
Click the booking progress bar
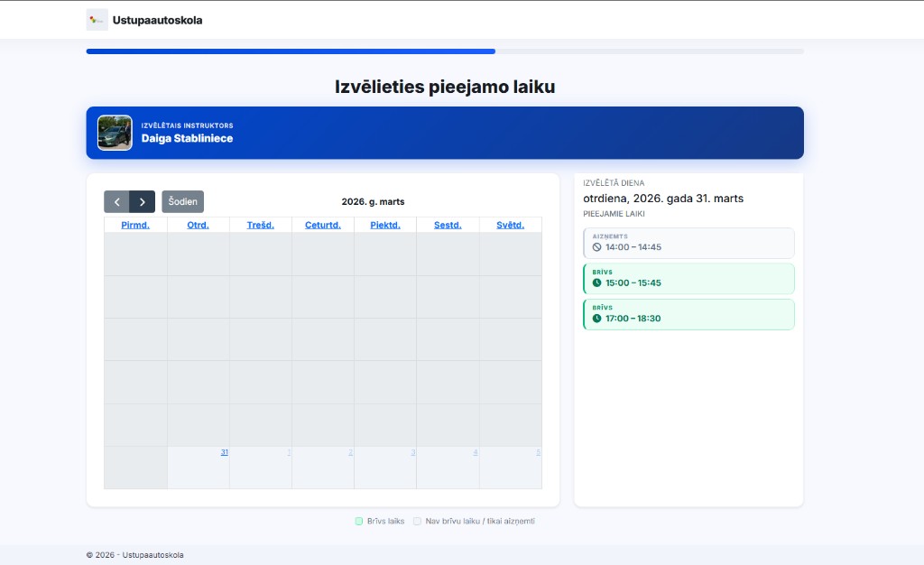point(444,51)
